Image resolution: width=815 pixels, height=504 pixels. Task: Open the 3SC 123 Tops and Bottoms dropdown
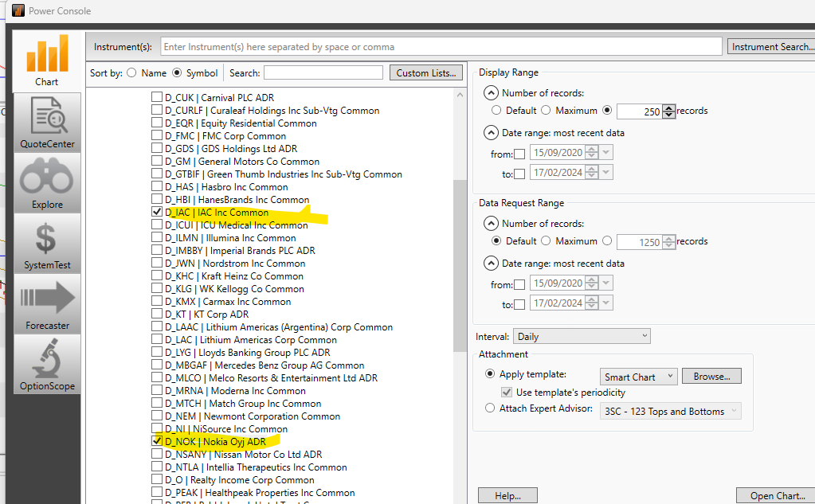pos(671,411)
